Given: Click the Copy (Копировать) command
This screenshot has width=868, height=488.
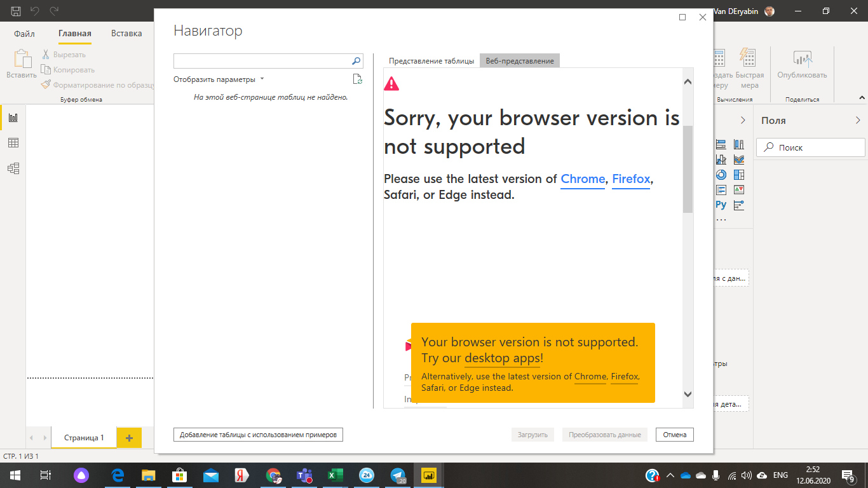Looking at the screenshot, I should 69,70.
